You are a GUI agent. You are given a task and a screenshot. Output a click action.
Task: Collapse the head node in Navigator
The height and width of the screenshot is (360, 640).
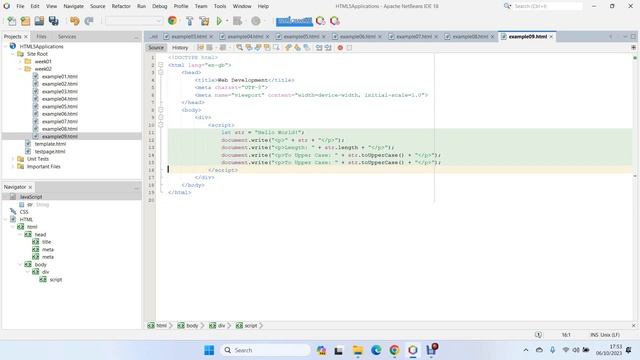20,235
